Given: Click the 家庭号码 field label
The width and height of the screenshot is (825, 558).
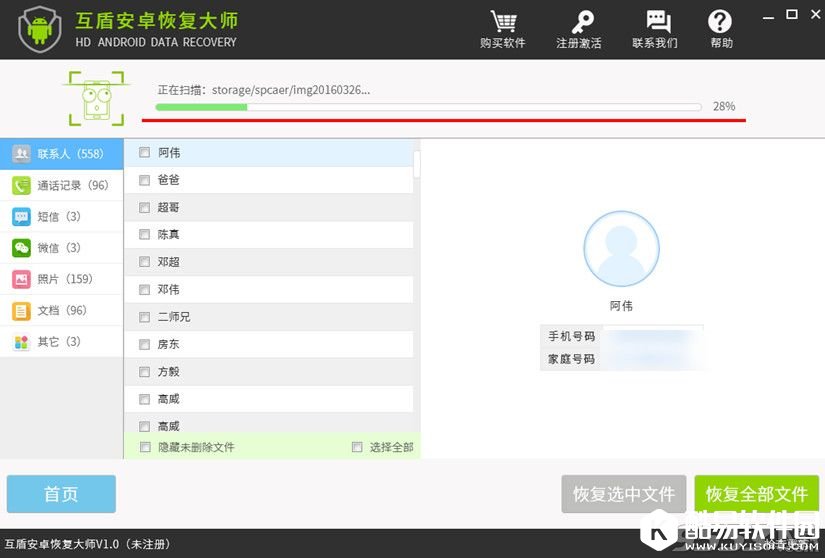Looking at the screenshot, I should 571,359.
